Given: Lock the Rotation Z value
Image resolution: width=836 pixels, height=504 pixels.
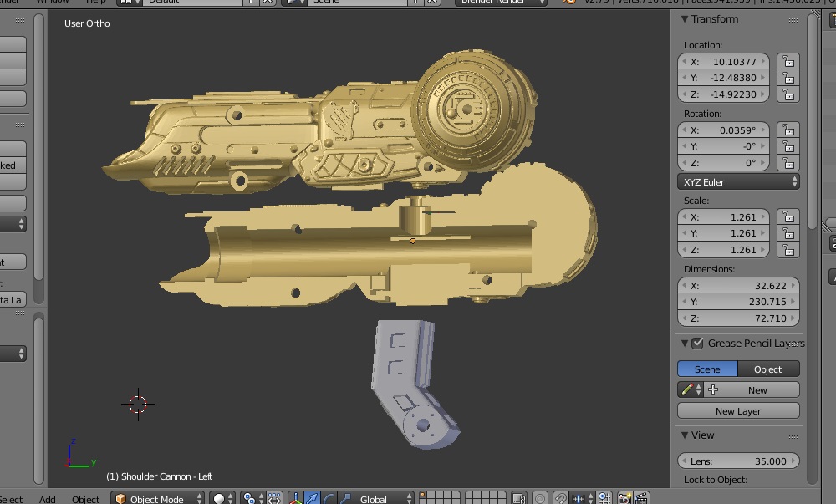Looking at the screenshot, I should pyautogui.click(x=788, y=163).
